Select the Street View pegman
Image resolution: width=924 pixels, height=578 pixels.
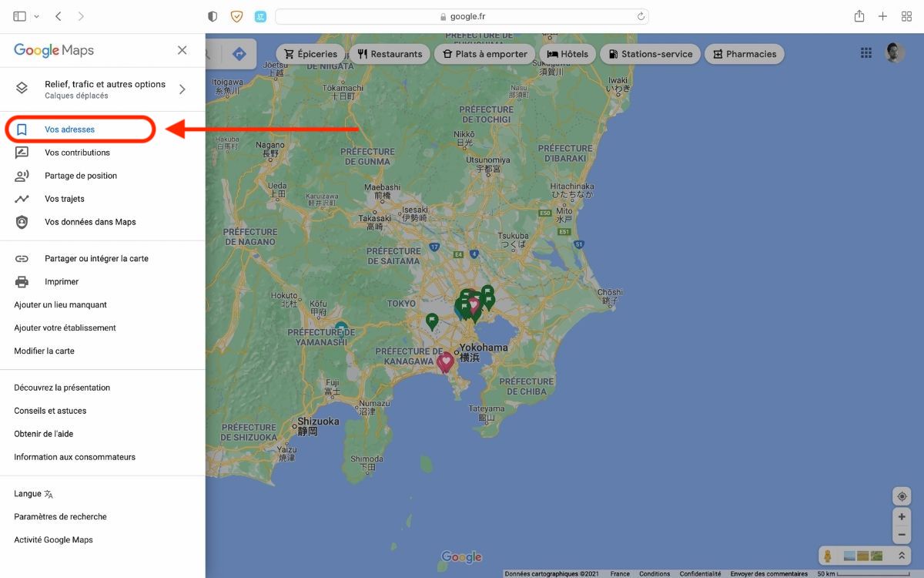[828, 556]
